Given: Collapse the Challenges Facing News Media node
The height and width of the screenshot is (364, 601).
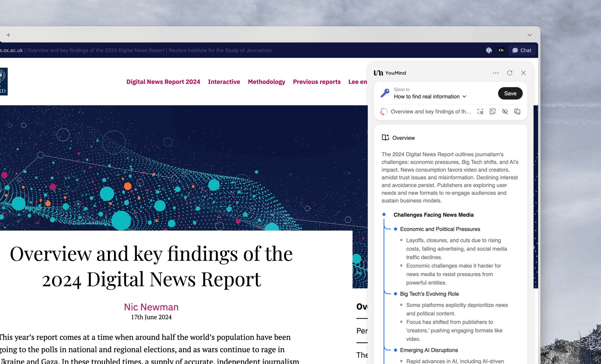Looking at the screenshot, I should pos(384,215).
